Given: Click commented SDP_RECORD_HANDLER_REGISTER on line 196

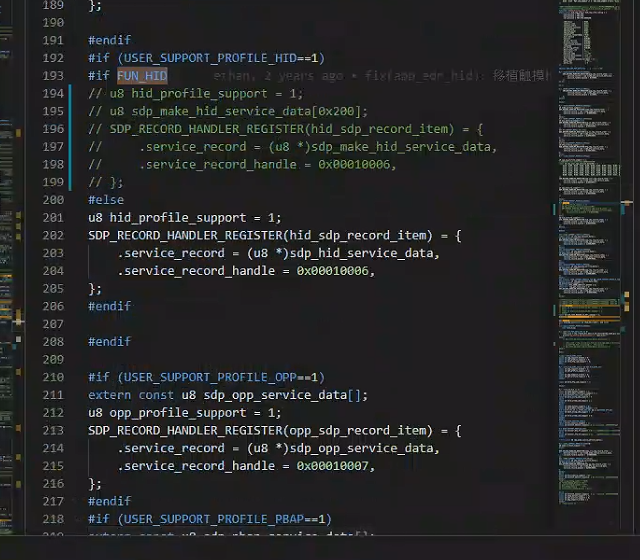Looking at the screenshot, I should [x=207, y=129].
